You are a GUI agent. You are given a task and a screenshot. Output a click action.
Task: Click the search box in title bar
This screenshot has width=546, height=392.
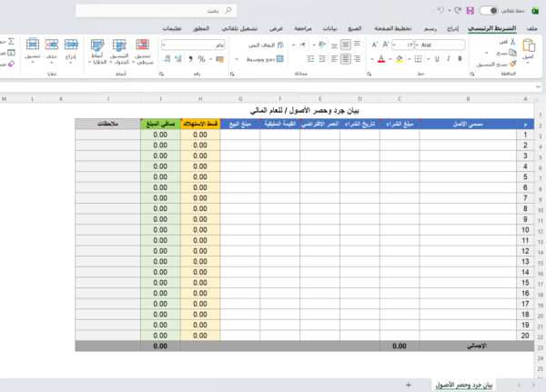coord(156,10)
